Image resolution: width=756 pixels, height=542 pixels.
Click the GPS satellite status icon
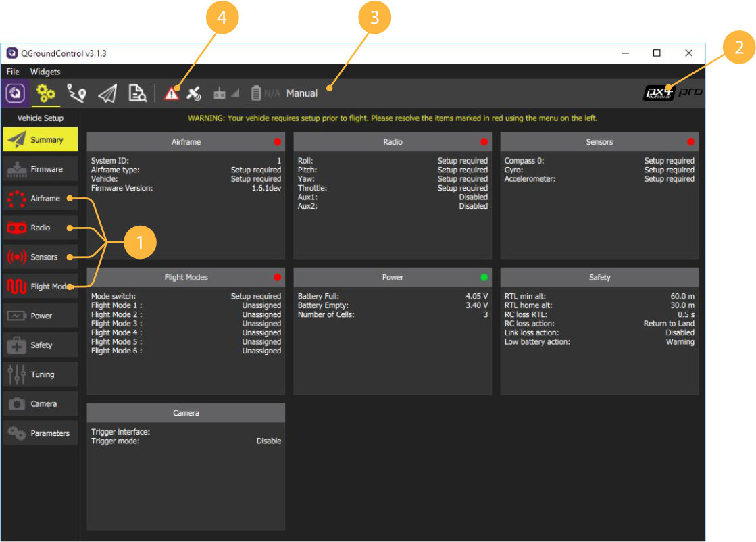pos(194,93)
